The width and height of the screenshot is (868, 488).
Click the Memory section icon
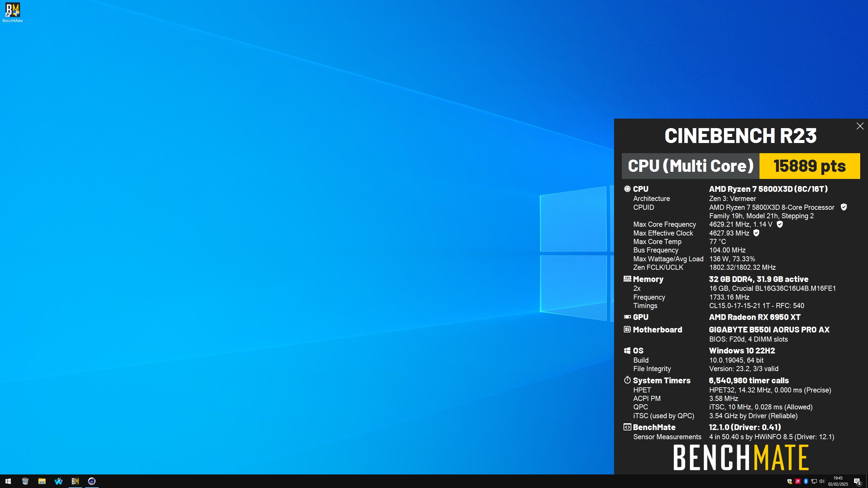coord(627,279)
